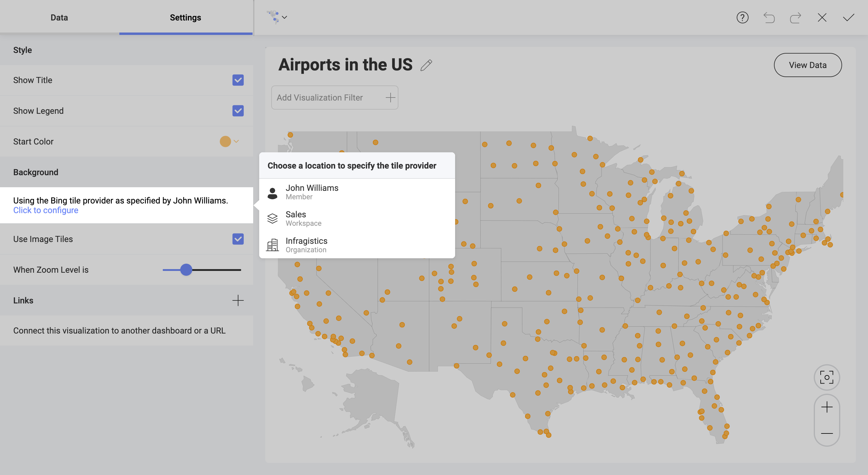Select Infragistics Organization from the list
The image size is (868, 475).
[306, 245]
